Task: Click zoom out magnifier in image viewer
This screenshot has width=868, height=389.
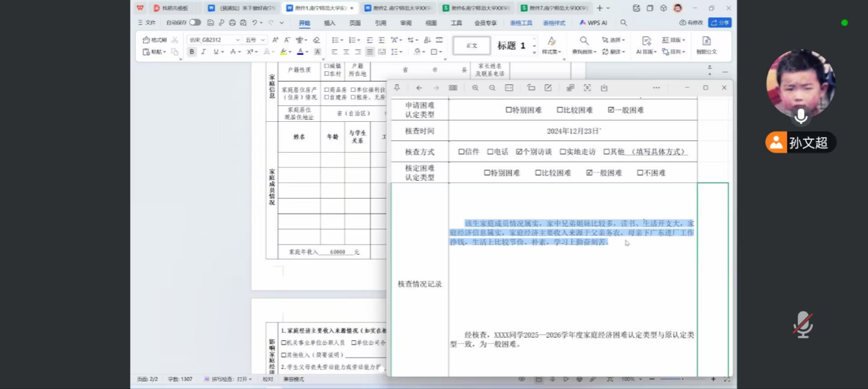Action: (492, 88)
